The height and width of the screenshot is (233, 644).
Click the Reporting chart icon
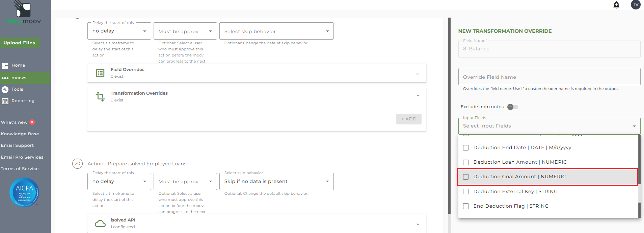(x=5, y=101)
